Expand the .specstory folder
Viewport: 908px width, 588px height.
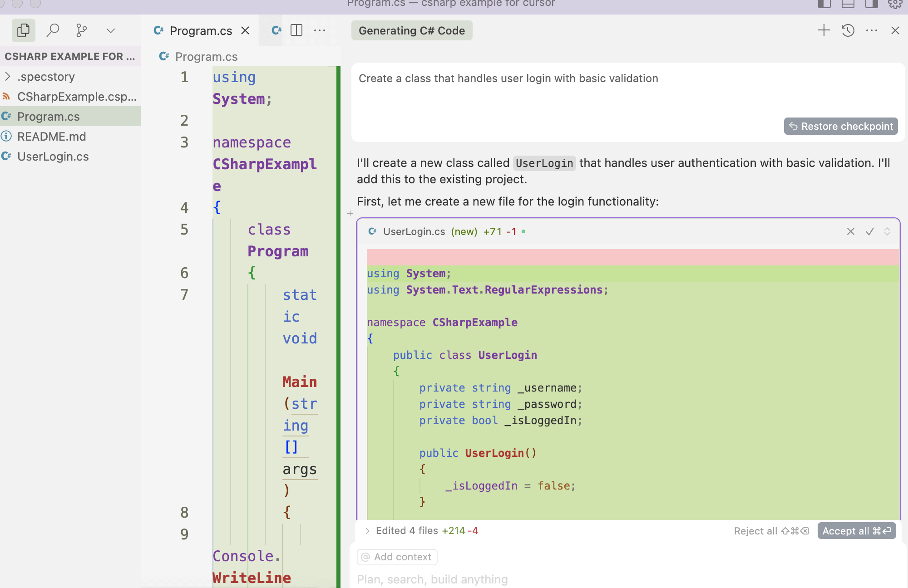(70, 77)
